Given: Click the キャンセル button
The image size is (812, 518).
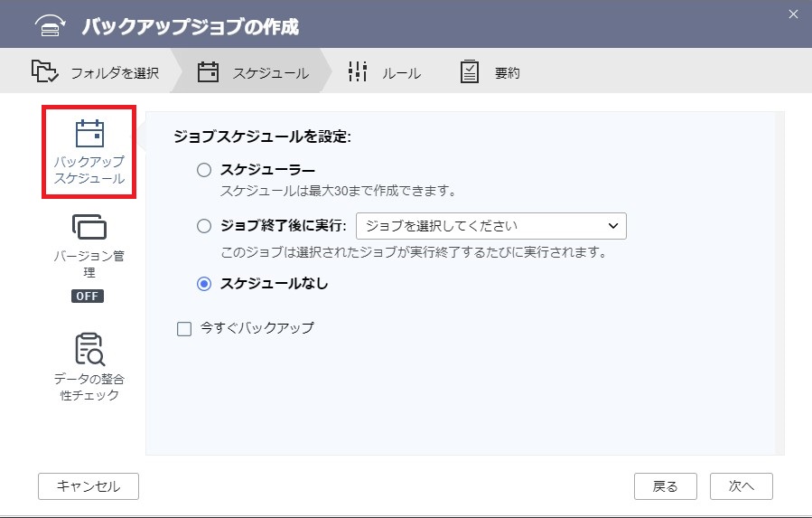Looking at the screenshot, I should coord(89,486).
